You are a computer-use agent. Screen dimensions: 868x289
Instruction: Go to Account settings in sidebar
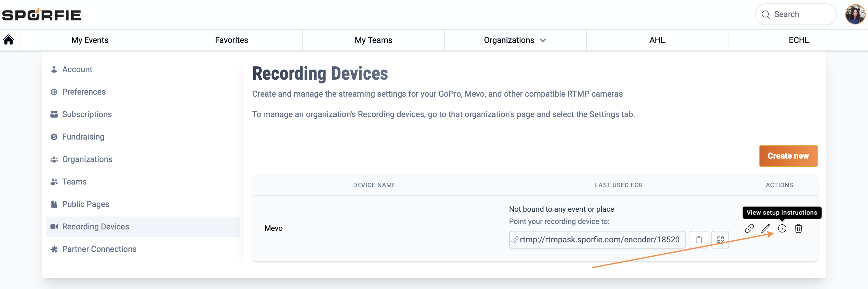coord(143,69)
